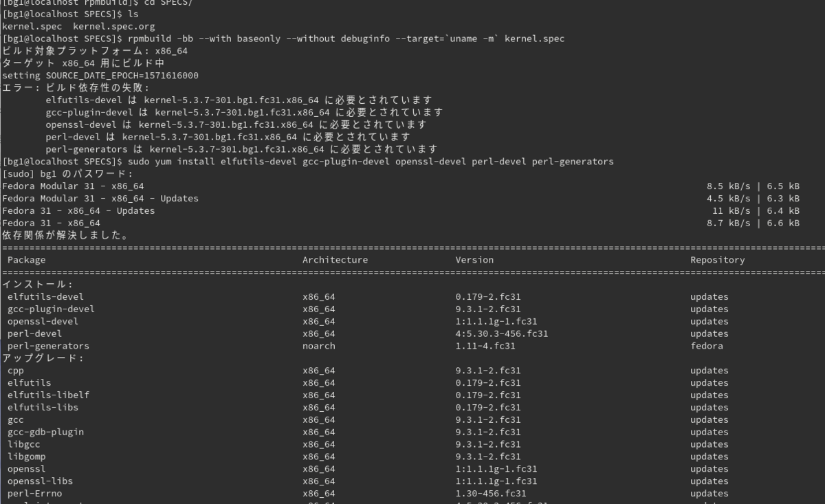Screen dimensions: 825x504
Task: Select 'elfutils-devel' in the install table
Action: (45, 297)
